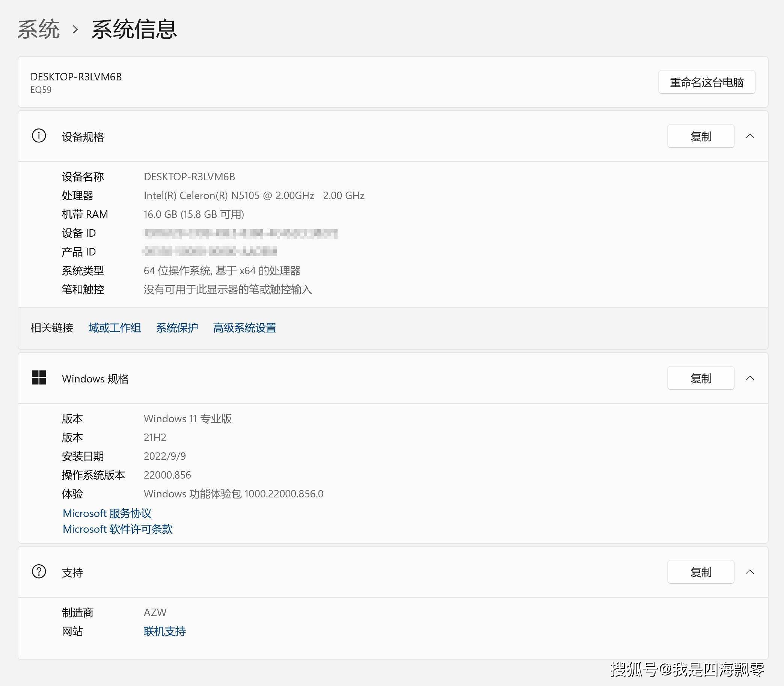
Task: Click the 制造商 label
Action: point(77,612)
